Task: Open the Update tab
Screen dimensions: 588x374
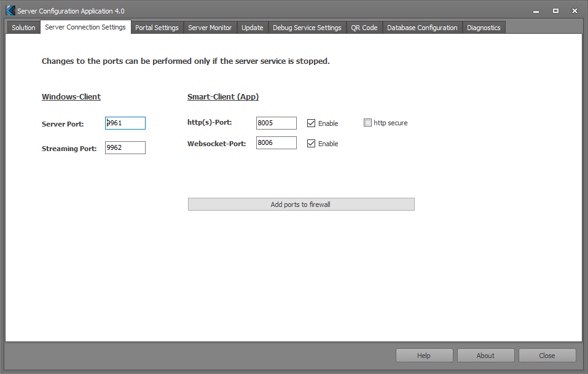Action: [x=253, y=28]
